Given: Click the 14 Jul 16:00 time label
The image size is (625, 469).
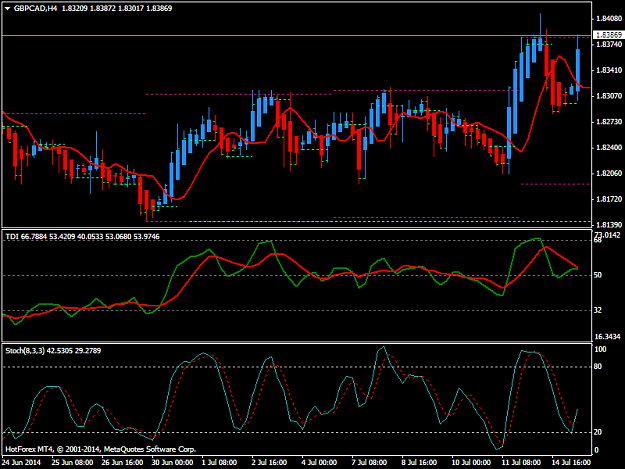Looking at the screenshot, I should pyautogui.click(x=571, y=463).
